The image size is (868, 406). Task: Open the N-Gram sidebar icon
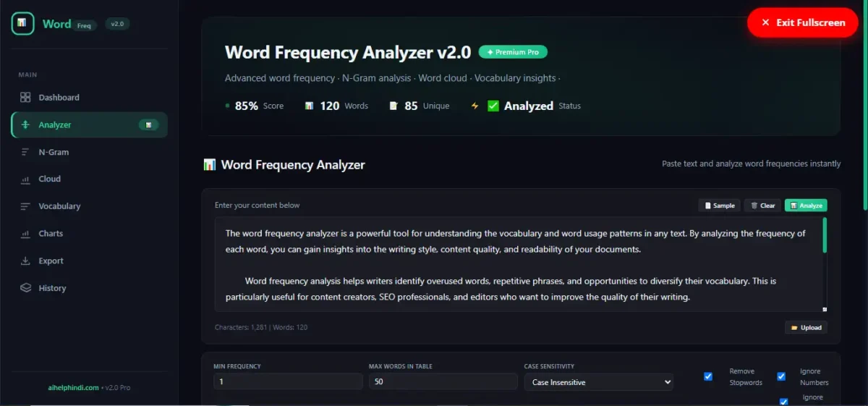point(25,152)
